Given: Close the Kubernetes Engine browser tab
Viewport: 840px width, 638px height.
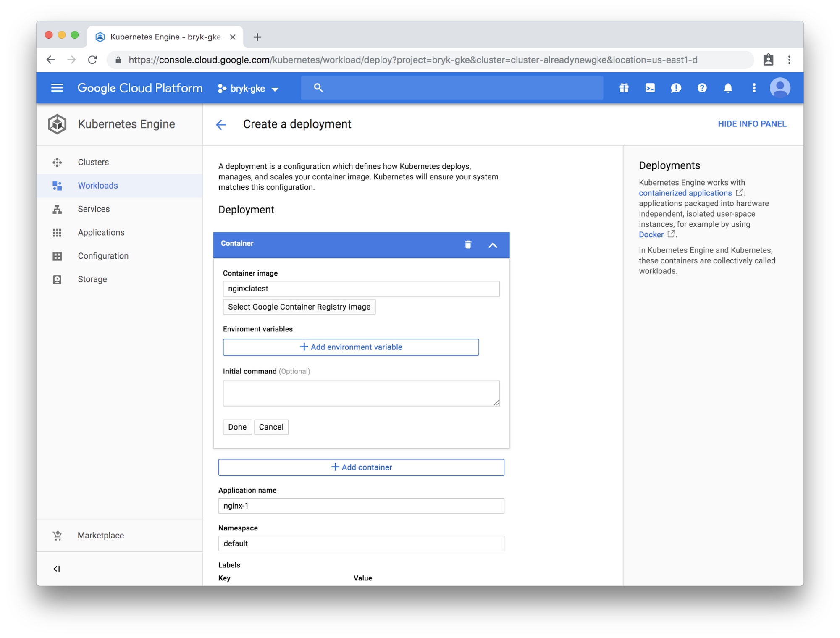Looking at the screenshot, I should [x=233, y=37].
